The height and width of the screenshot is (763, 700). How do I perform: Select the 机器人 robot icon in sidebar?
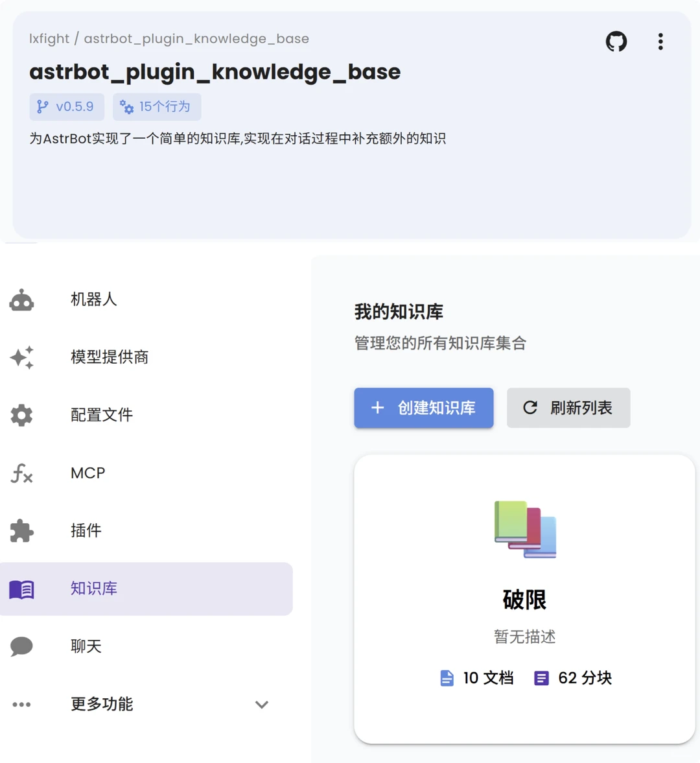tap(21, 299)
